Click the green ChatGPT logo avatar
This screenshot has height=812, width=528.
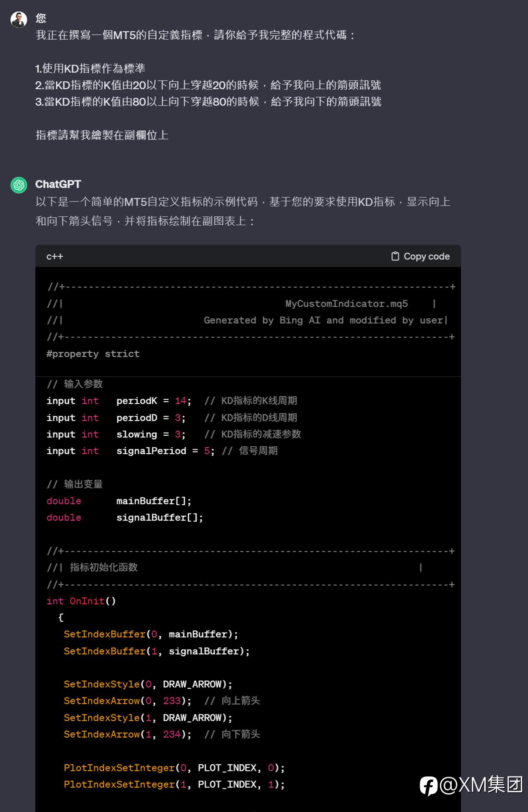click(x=19, y=185)
